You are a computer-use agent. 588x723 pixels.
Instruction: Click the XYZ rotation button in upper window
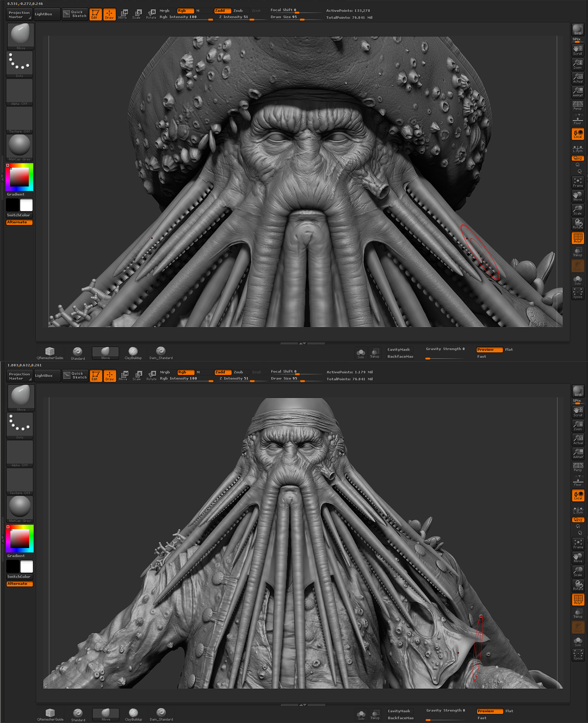pyautogui.click(x=578, y=159)
